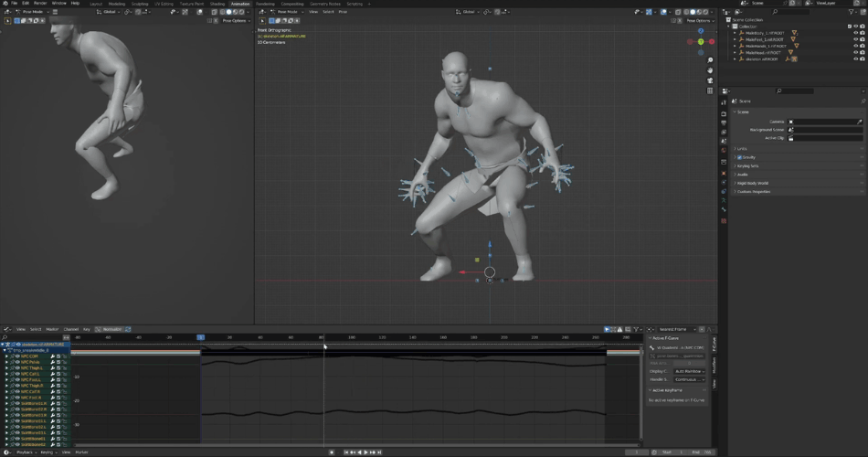Expand MaleFeet_1.nif:ROOT in the outliner

click(736, 39)
